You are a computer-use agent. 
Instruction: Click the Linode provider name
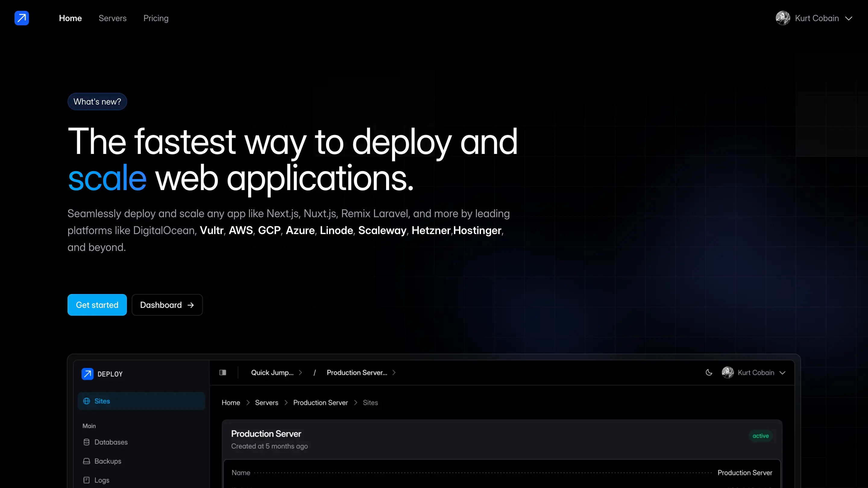pyautogui.click(x=337, y=230)
